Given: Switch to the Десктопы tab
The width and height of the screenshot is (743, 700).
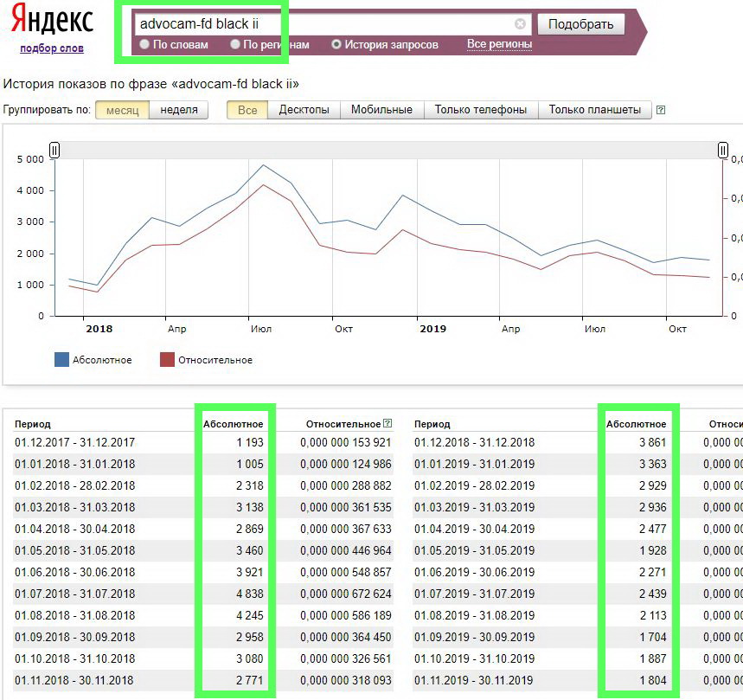Looking at the screenshot, I should [304, 110].
